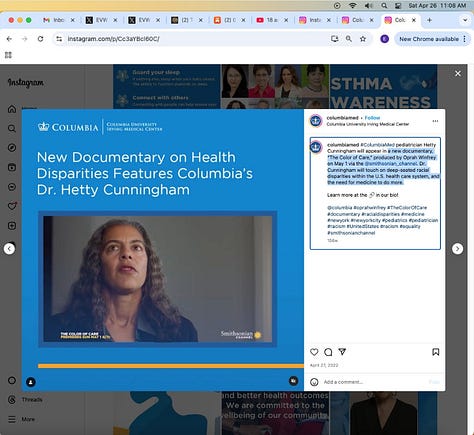Screen dimensions: 474x435
Task: Click the address bar URL
Action: (113, 39)
